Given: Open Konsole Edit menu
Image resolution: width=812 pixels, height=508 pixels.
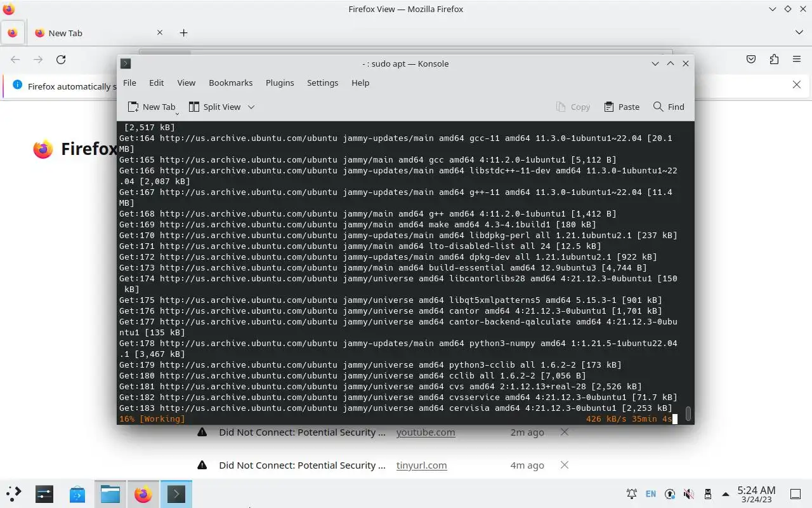Looking at the screenshot, I should coord(156,83).
